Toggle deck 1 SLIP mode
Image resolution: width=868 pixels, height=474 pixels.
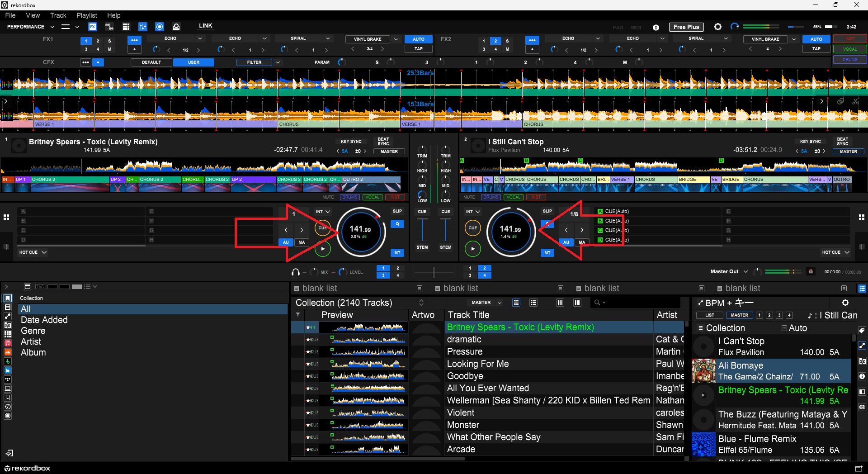pos(397,211)
